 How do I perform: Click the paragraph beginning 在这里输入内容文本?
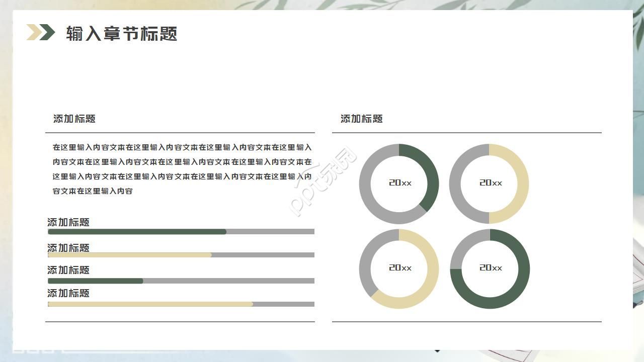coord(182,169)
